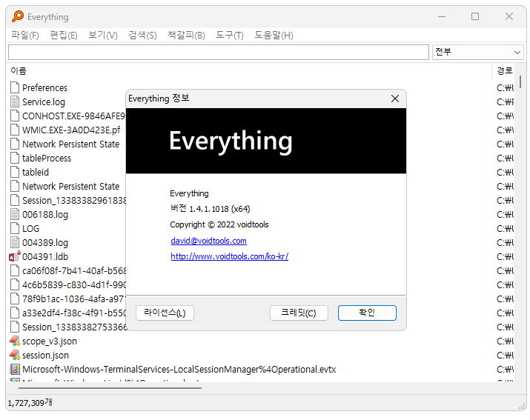
Task: Click the Copyright © 2022 voidtools text
Action: tap(219, 224)
